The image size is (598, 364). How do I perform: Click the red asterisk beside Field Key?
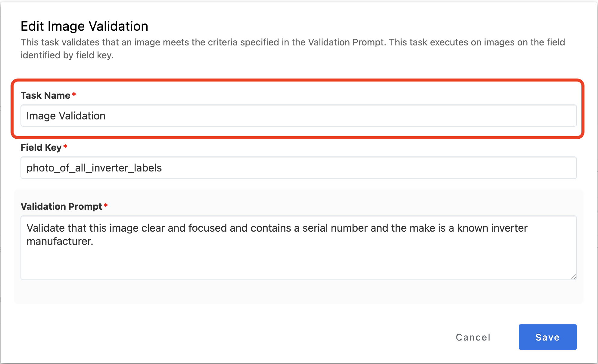(x=65, y=147)
